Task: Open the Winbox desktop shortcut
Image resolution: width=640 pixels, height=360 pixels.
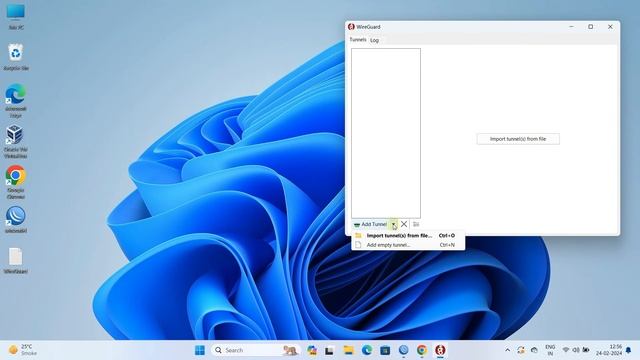Action: point(16,220)
